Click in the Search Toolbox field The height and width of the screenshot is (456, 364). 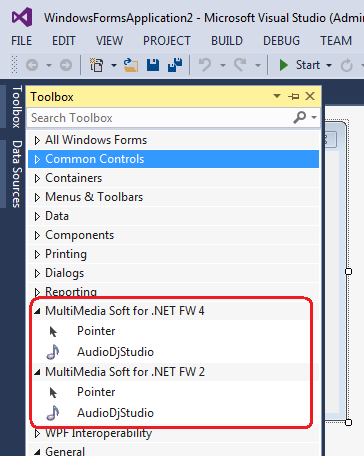click(x=160, y=118)
